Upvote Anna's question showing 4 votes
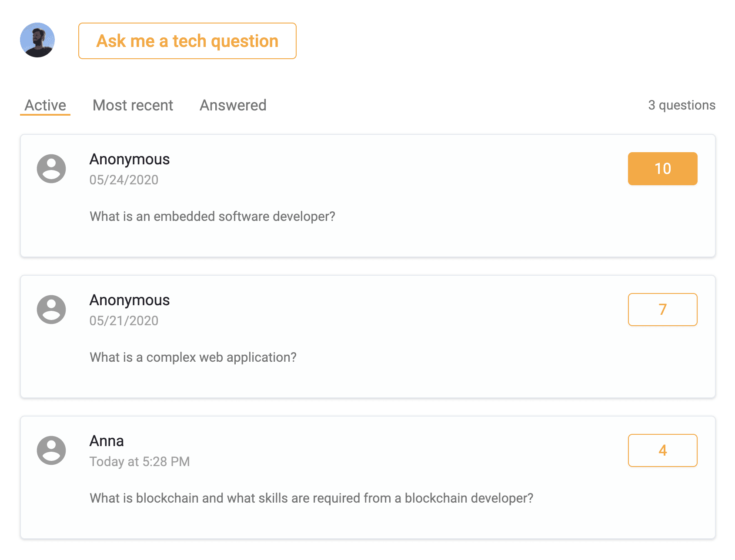Screen dimensions: 735x560 [662, 450]
